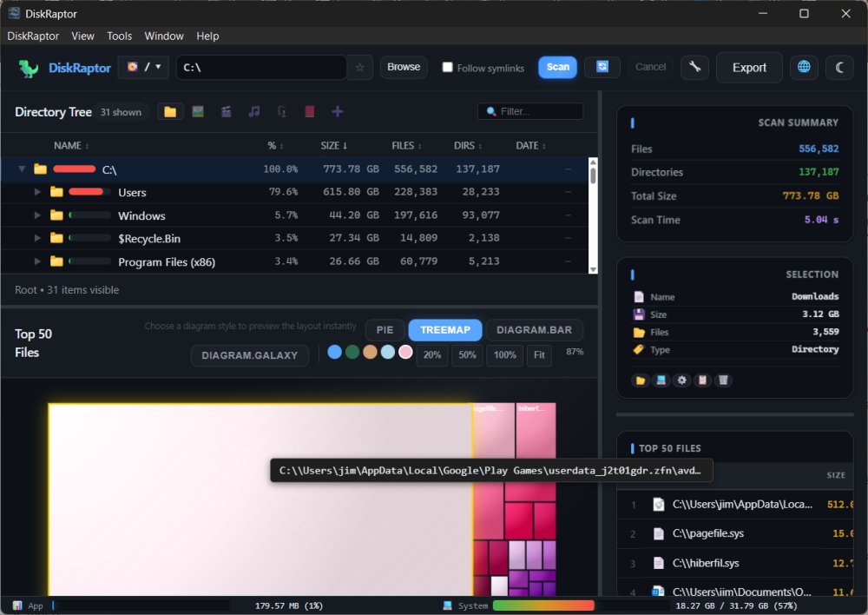Choose the blue color swatch

pos(334,352)
